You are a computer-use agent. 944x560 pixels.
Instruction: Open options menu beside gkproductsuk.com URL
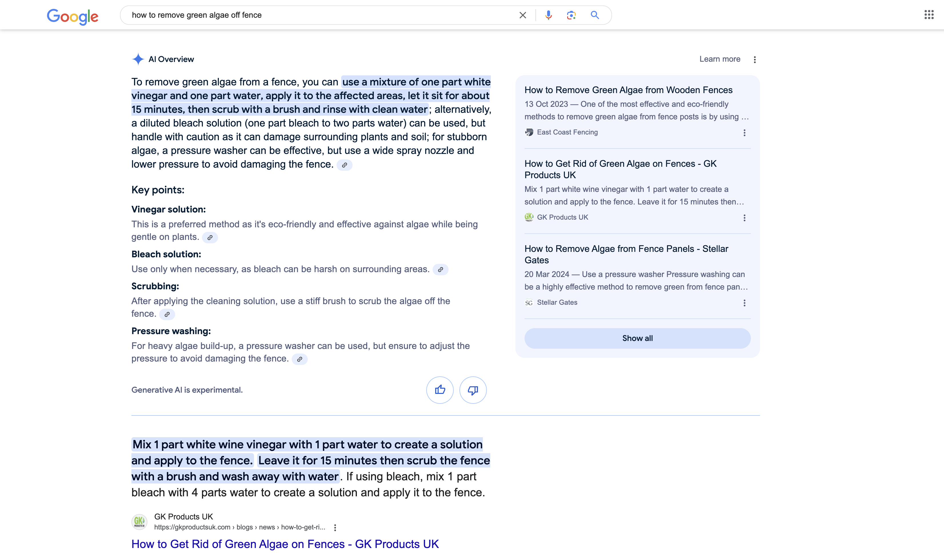pyautogui.click(x=335, y=527)
